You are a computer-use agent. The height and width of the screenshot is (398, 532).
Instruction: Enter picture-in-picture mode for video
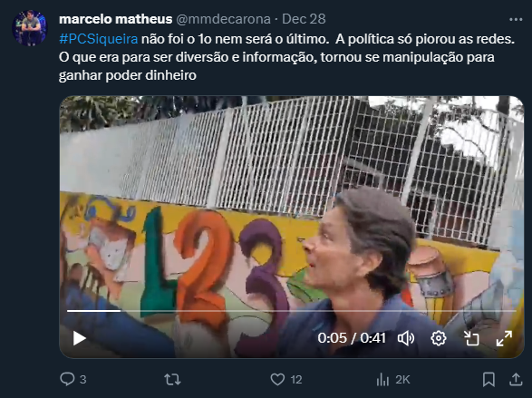[x=471, y=338]
